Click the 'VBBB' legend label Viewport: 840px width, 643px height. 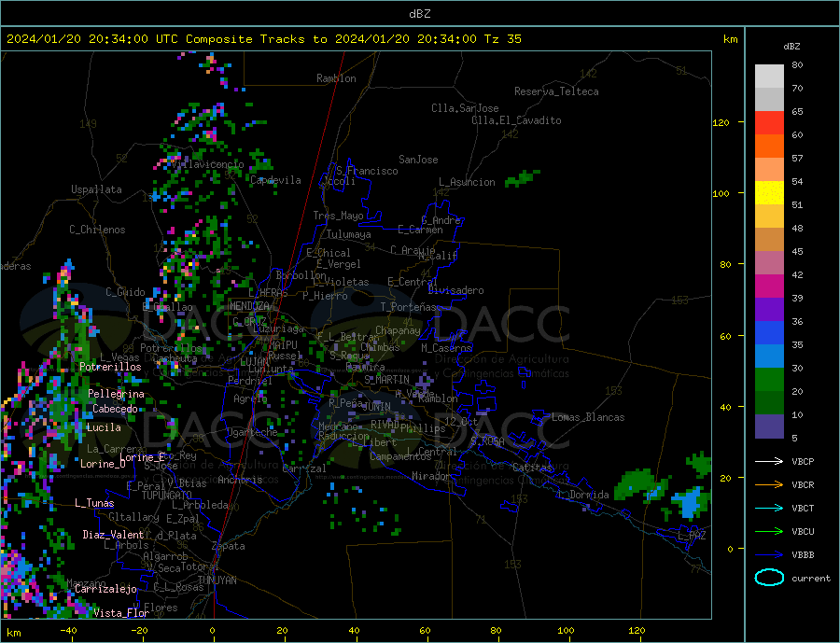pyautogui.click(x=803, y=555)
